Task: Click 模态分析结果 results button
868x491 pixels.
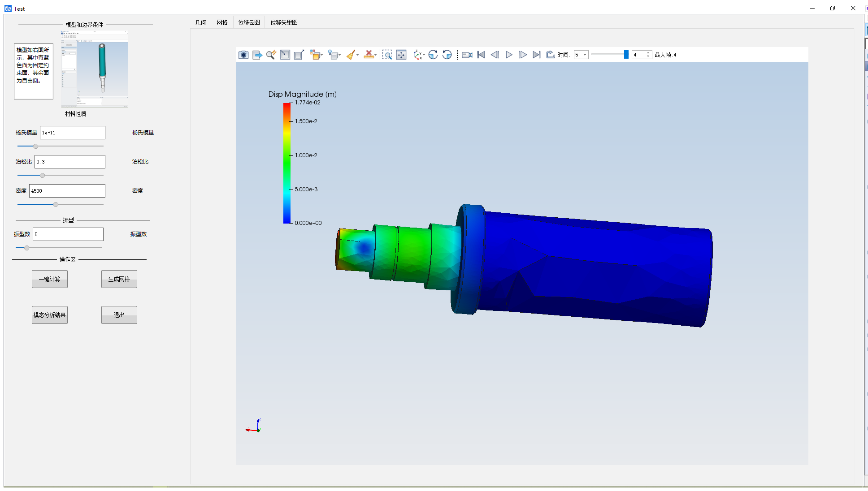Action: pos(49,314)
